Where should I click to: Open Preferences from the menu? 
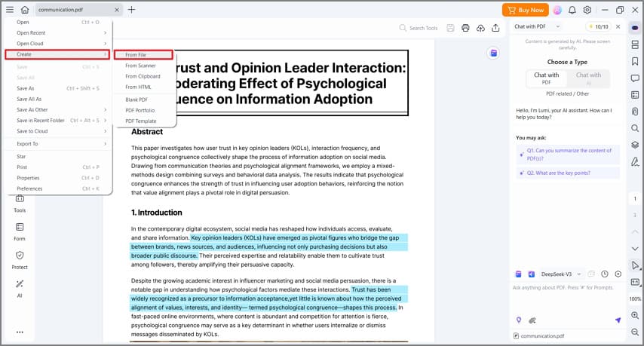57,188
